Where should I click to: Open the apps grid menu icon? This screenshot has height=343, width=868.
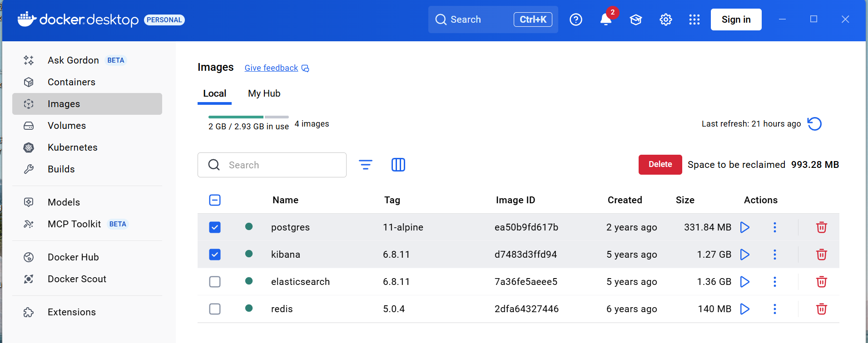pyautogui.click(x=694, y=20)
